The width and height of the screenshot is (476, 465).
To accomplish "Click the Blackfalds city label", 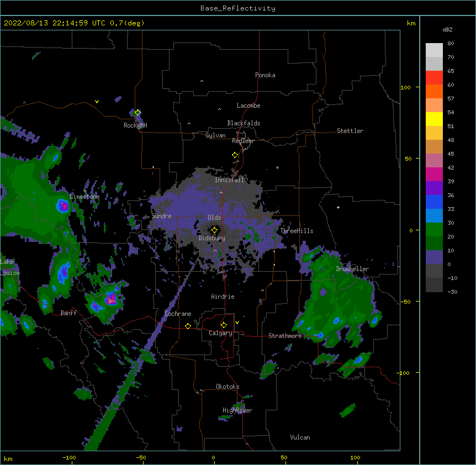I will click(x=244, y=123).
